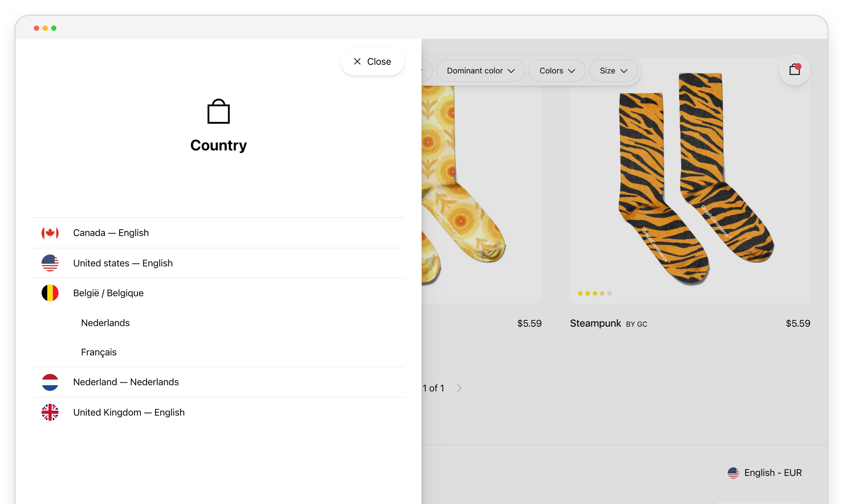Screen dimensions: 843x504
Task: Click the next page arrow
Action: 460,388
